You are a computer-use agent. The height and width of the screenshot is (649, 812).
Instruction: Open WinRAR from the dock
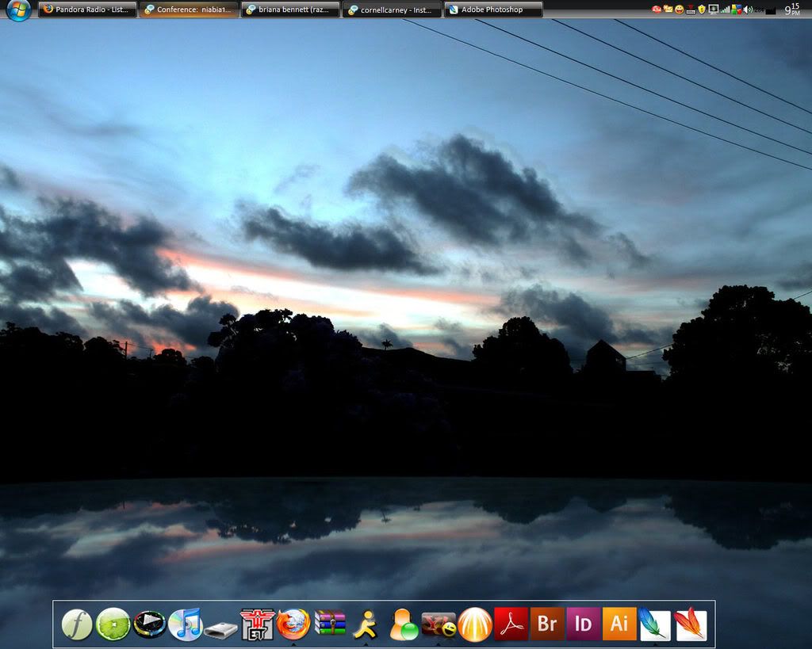[x=330, y=624]
